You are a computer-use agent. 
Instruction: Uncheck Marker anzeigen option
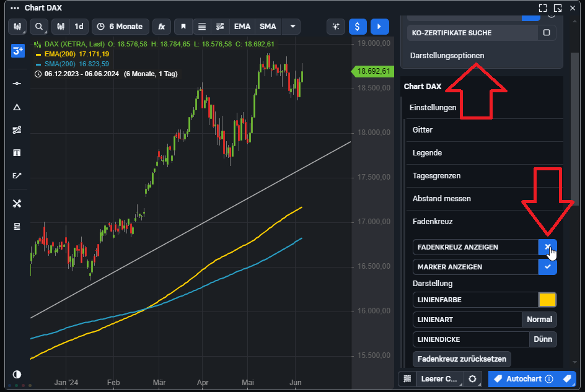pyautogui.click(x=547, y=267)
